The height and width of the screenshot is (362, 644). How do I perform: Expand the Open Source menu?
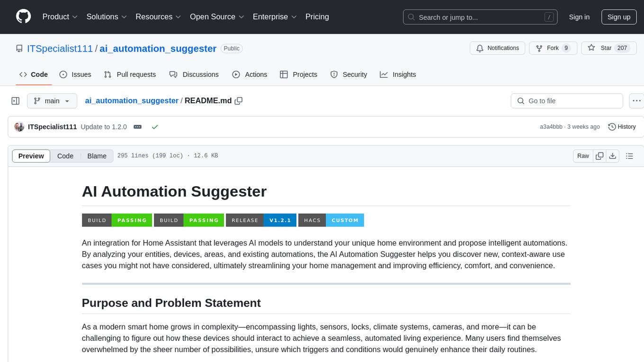click(x=217, y=17)
